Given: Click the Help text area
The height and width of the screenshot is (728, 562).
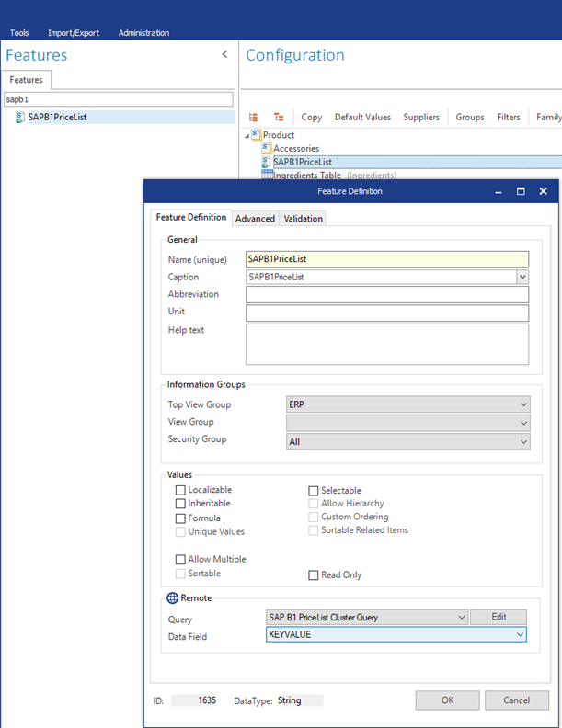Looking at the screenshot, I should (387, 344).
